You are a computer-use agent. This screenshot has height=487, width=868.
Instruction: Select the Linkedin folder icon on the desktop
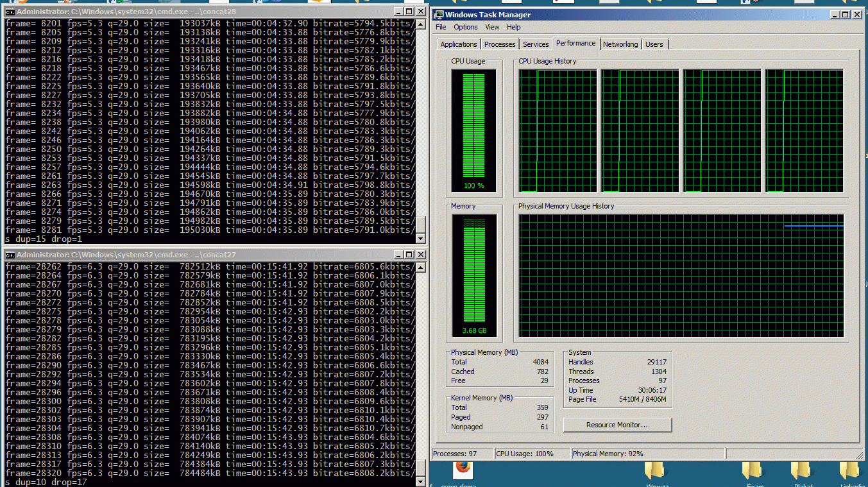[x=850, y=470]
